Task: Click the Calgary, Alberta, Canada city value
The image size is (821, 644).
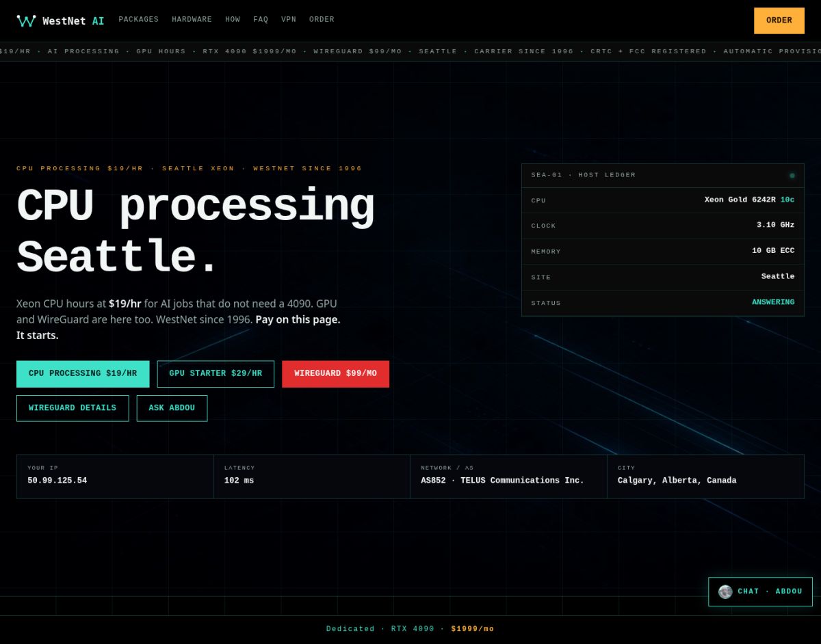Action: (x=677, y=481)
